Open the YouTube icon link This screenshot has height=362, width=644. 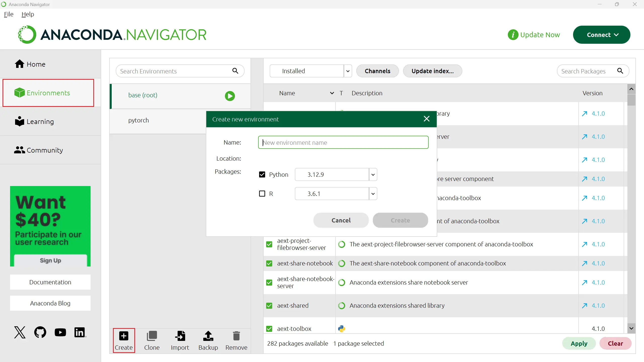coord(60,332)
